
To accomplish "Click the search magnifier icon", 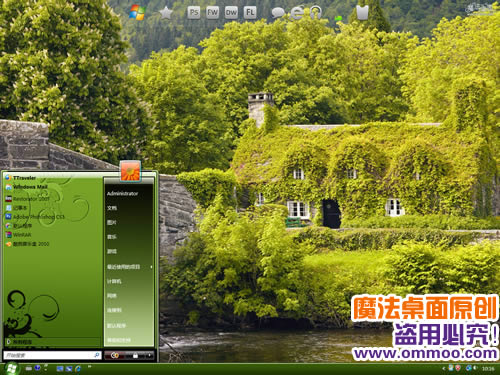I will point(97,355).
